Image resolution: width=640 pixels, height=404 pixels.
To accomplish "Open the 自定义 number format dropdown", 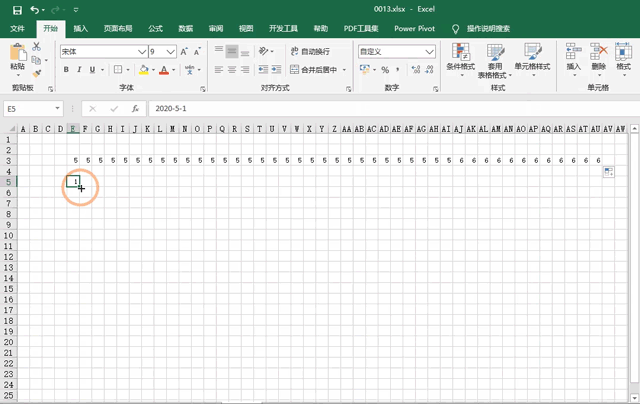I will (429, 52).
